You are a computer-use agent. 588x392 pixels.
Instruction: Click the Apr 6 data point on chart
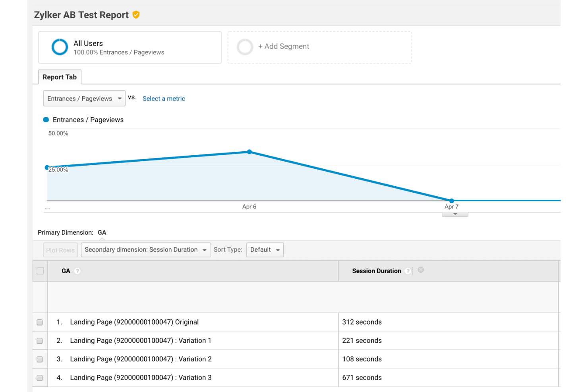[x=250, y=152]
